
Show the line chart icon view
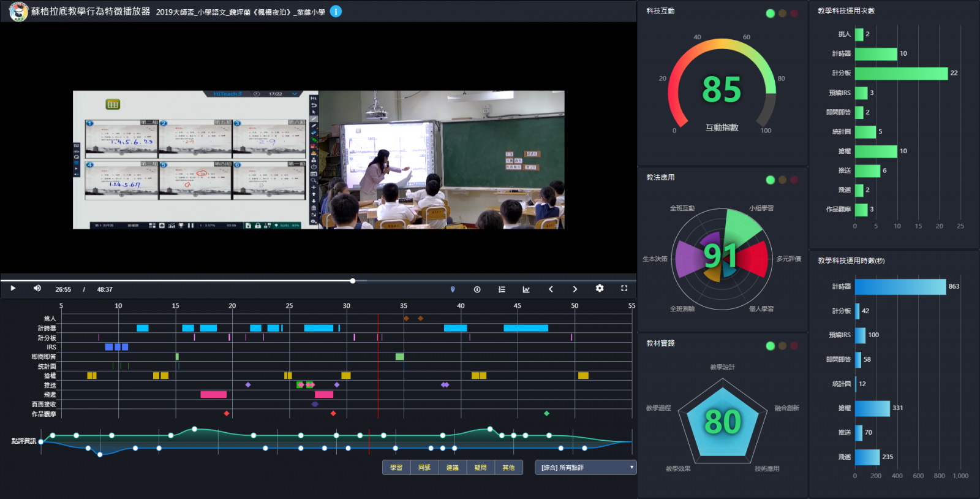coord(526,289)
